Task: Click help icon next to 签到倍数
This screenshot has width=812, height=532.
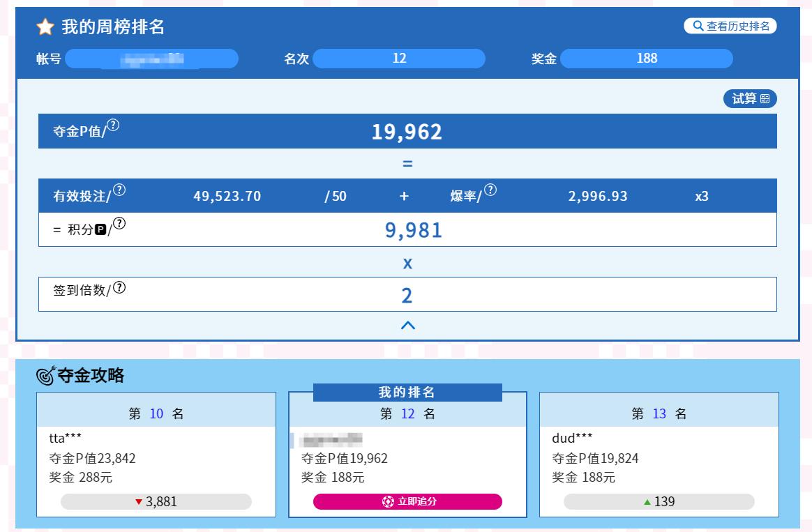Action: pyautogui.click(x=119, y=287)
